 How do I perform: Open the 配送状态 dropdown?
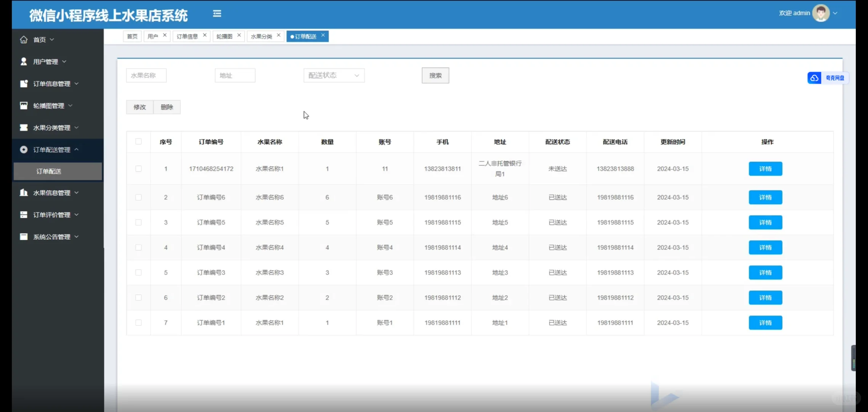coord(334,75)
